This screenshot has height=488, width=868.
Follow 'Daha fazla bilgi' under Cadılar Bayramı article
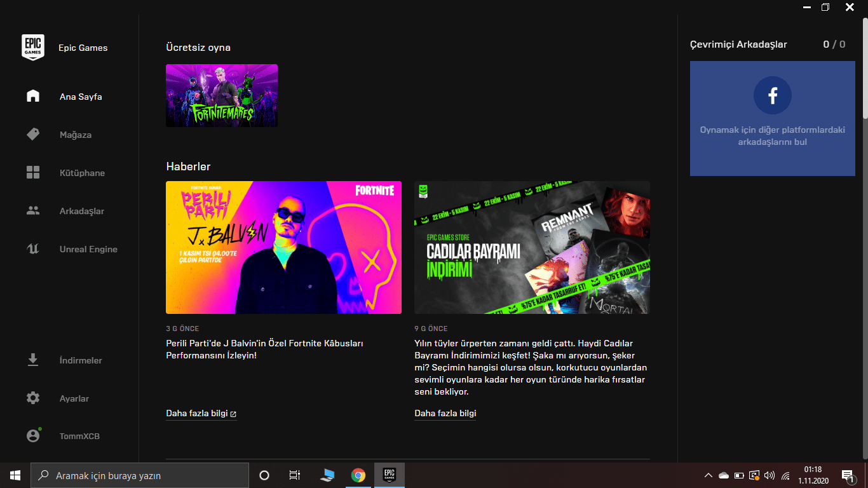coord(445,414)
